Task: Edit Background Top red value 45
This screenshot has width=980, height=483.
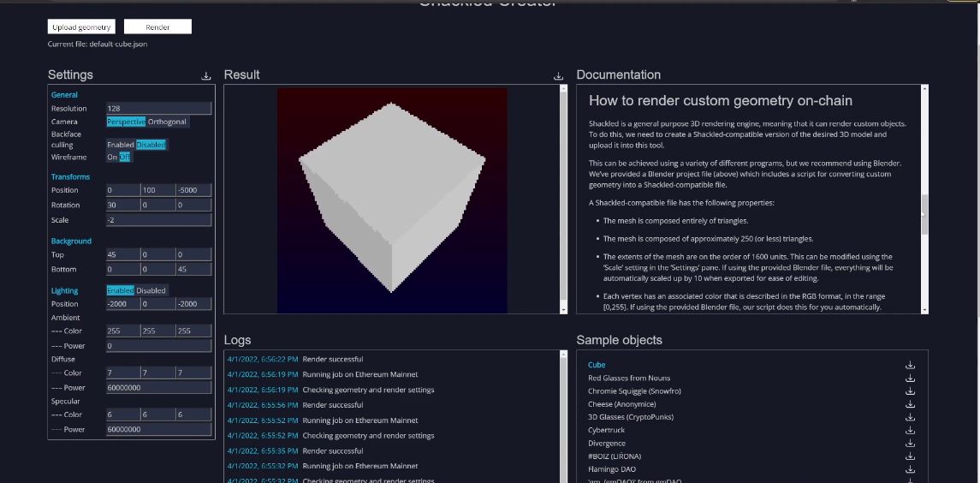Action: (123, 254)
